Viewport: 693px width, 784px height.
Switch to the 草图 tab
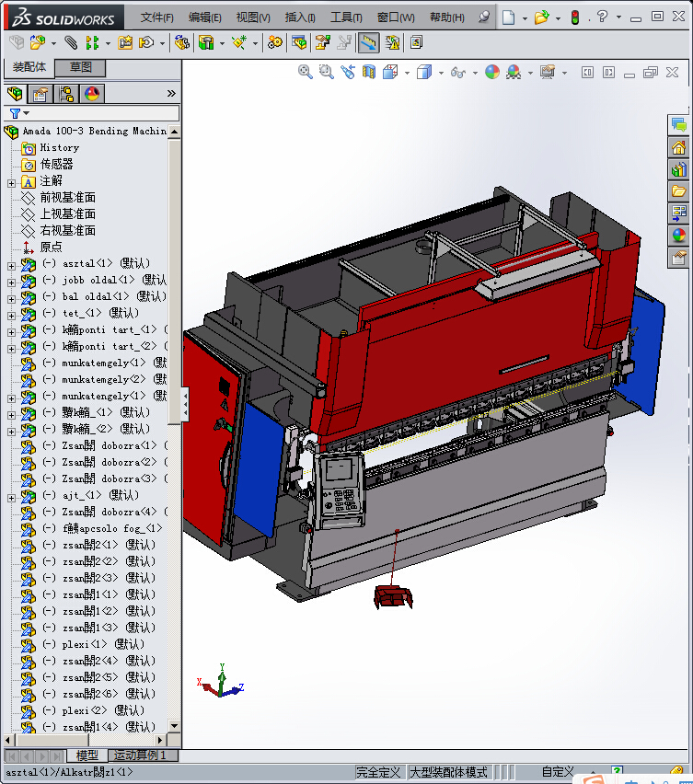point(80,67)
